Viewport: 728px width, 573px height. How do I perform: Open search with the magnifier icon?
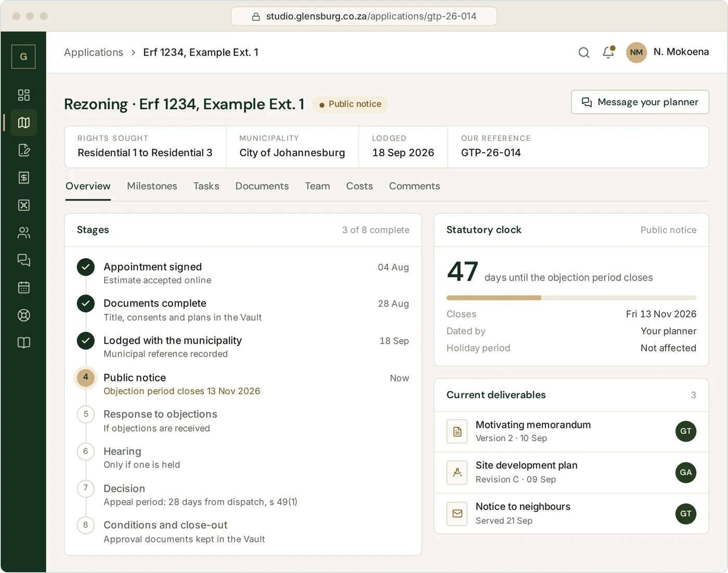584,52
